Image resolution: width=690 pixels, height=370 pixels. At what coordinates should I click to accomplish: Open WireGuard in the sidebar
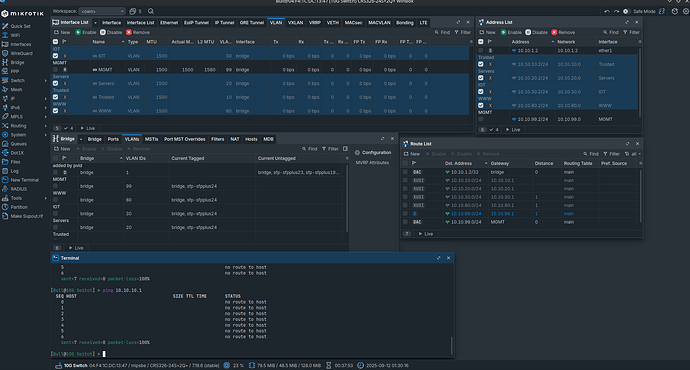tap(18, 53)
